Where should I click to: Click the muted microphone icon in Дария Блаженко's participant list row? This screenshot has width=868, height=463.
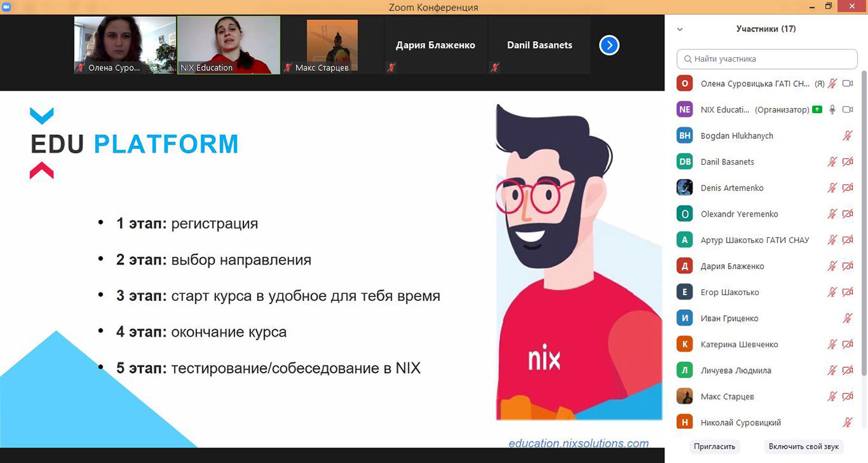point(832,266)
